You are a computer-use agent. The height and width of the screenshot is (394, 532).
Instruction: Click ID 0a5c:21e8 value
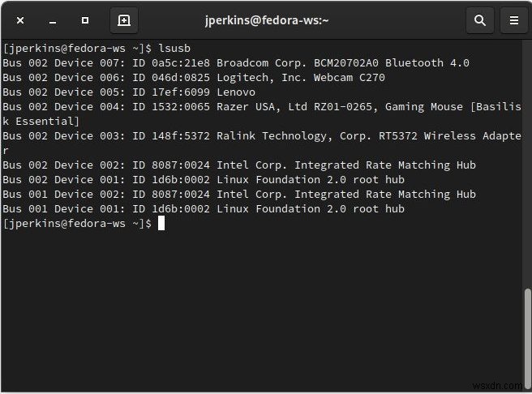(x=181, y=62)
